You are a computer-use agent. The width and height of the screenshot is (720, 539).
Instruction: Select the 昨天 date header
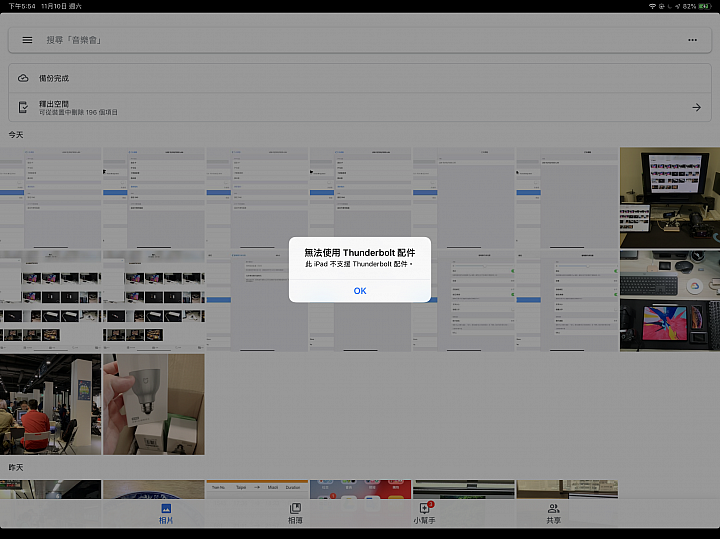pos(16,467)
